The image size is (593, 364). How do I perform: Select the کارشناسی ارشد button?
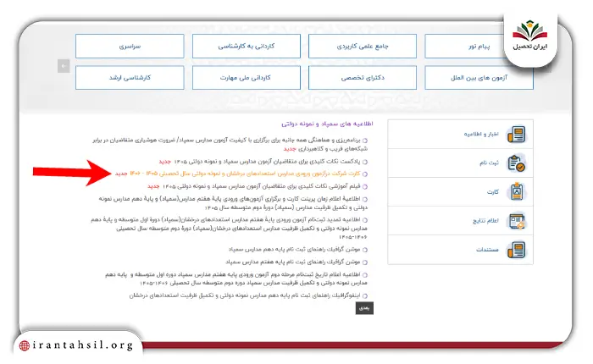point(130,78)
